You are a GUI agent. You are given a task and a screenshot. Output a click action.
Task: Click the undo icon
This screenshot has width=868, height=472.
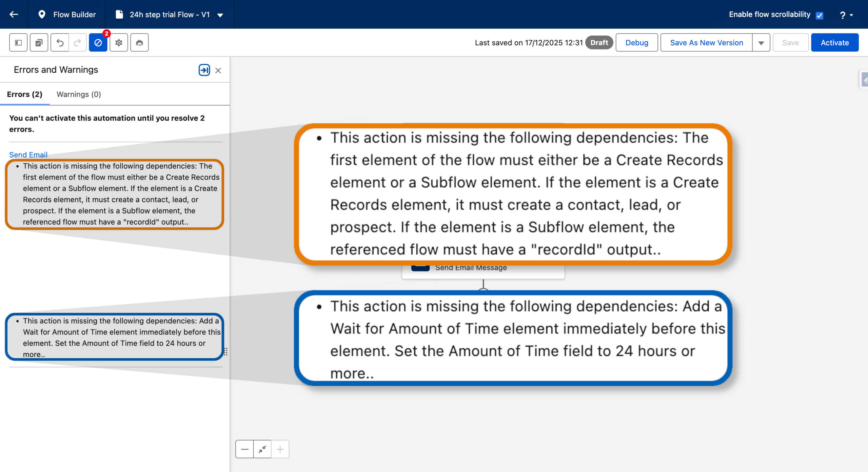pos(60,43)
